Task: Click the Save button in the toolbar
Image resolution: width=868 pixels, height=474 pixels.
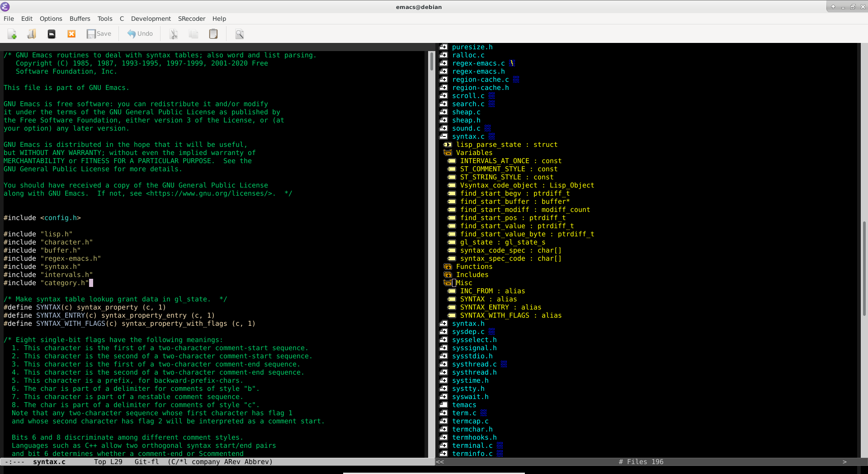Action: tap(99, 34)
